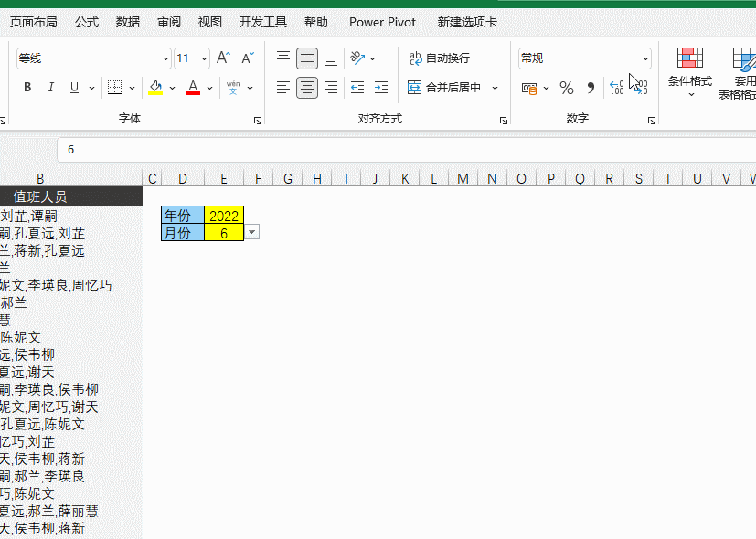
Task: Click the phonetic guide (wén) icon
Action: pos(233,87)
